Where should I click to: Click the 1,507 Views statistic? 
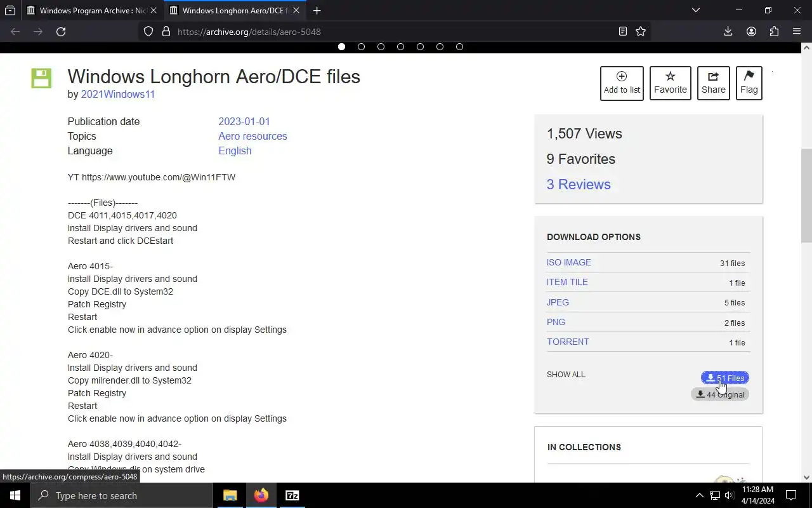click(584, 133)
